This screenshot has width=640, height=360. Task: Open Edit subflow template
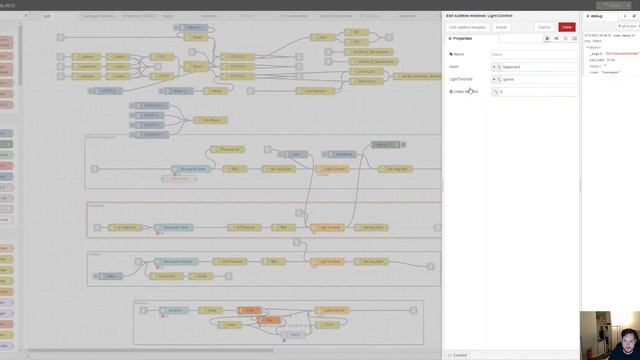tap(468, 27)
